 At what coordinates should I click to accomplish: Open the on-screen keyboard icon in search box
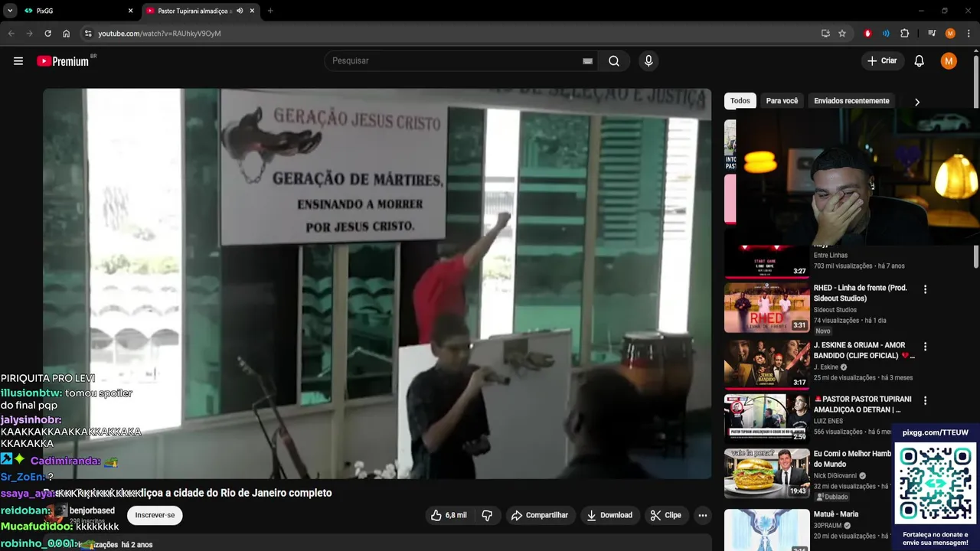tap(587, 61)
